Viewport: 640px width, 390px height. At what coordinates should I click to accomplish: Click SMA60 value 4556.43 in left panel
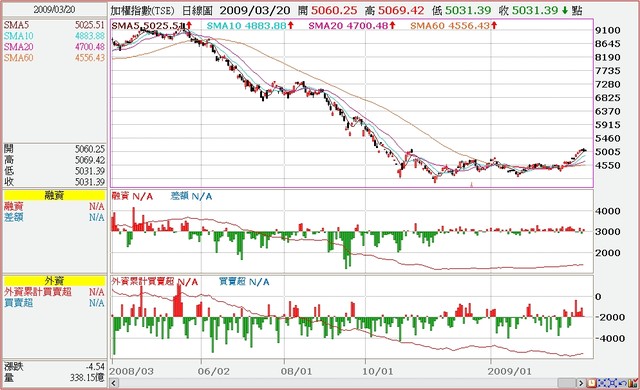click(90, 58)
